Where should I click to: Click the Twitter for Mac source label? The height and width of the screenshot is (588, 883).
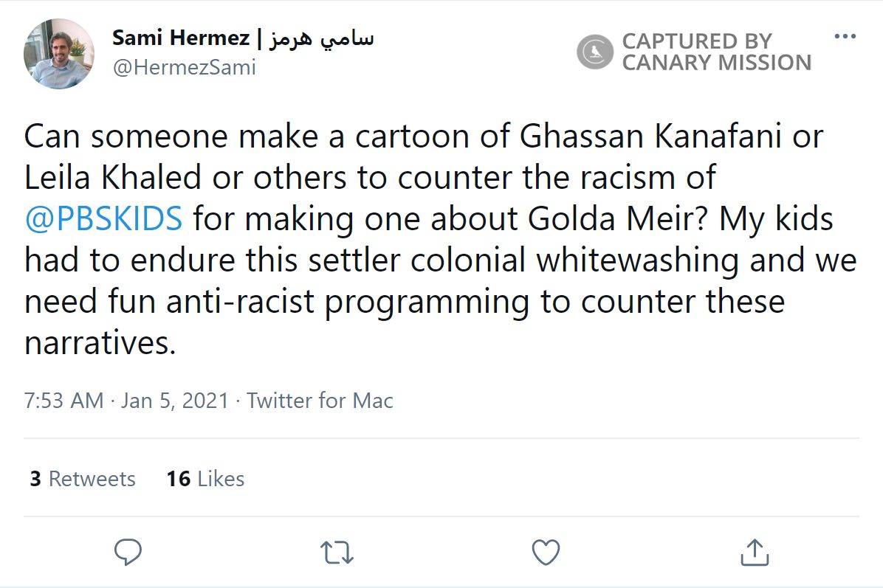320,401
